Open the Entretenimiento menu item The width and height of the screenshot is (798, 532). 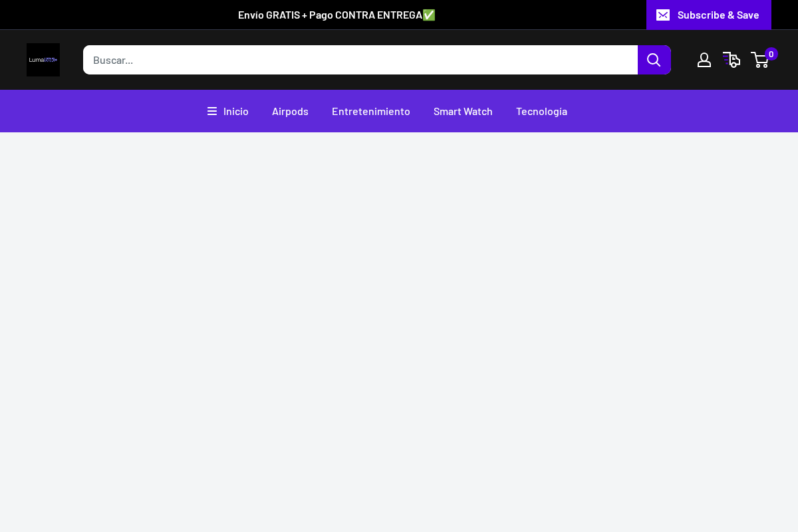pos(371,111)
